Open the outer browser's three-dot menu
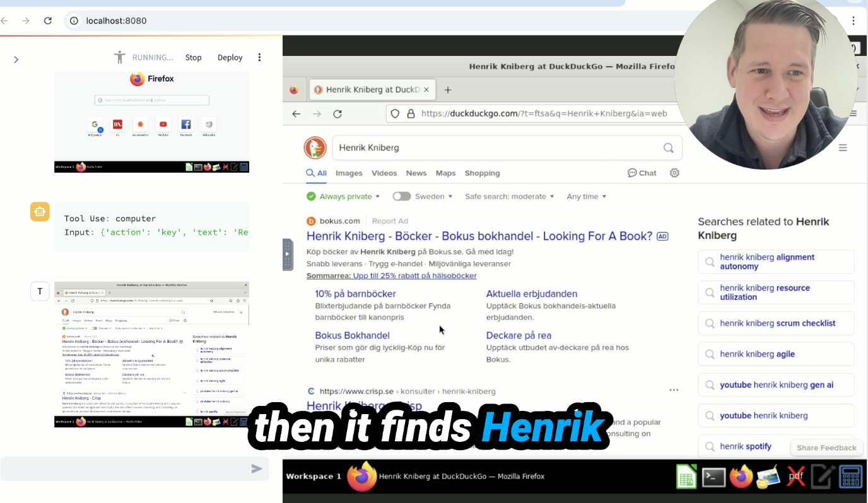Screen dimensions: 868x503 [853, 21]
